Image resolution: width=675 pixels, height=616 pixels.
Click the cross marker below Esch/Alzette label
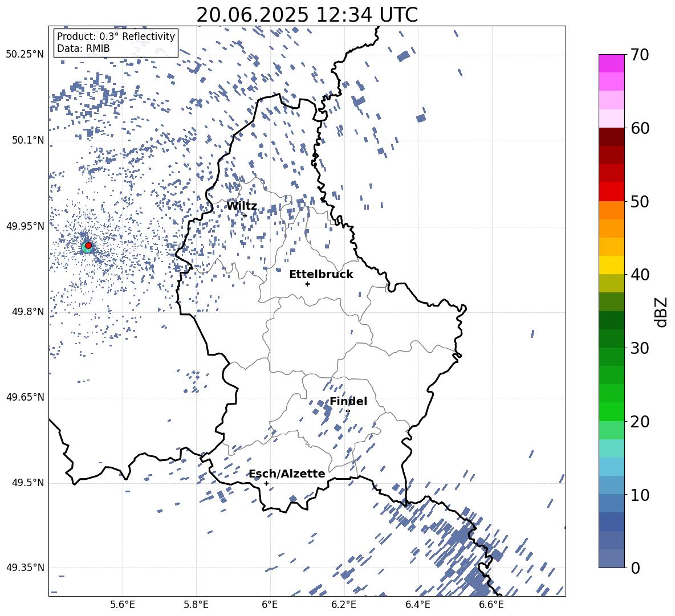point(266,483)
